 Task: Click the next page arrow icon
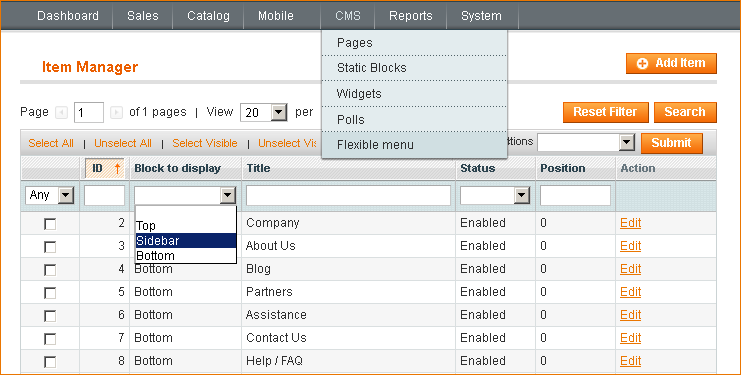pos(116,112)
